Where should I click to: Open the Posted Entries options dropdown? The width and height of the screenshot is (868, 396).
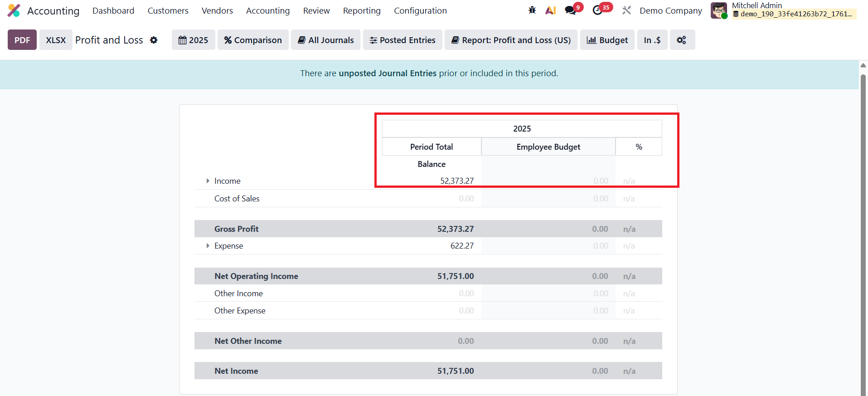pos(402,40)
